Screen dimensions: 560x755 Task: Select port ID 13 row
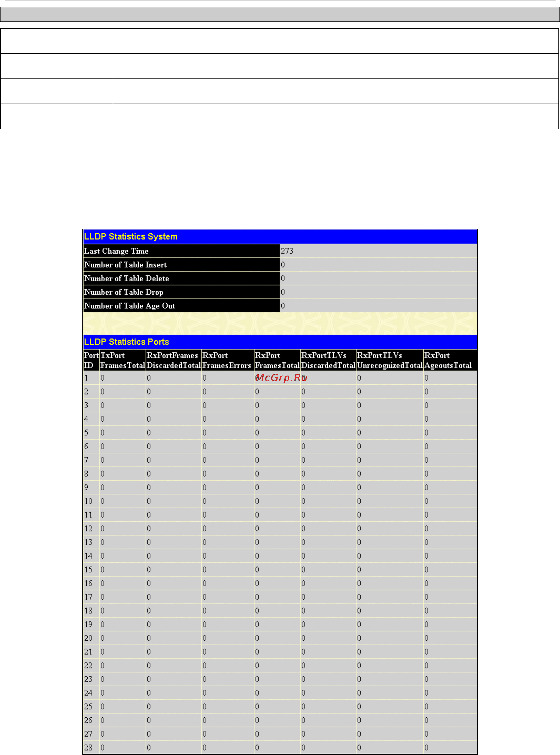tap(280, 542)
